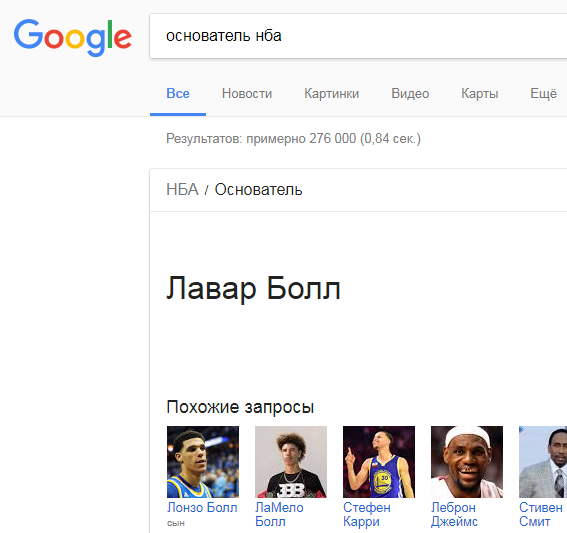567x533 pixels.
Task: Click the Лавар Болл answer heading
Action: coord(253,289)
